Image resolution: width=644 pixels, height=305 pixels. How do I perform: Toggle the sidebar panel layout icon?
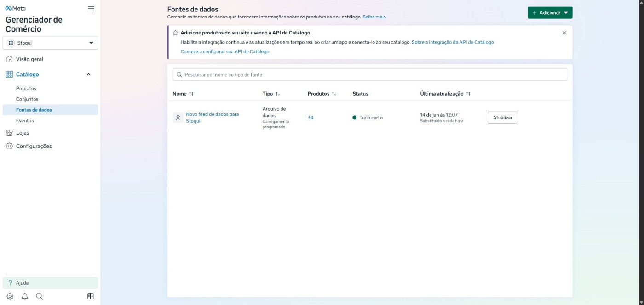coord(91,296)
